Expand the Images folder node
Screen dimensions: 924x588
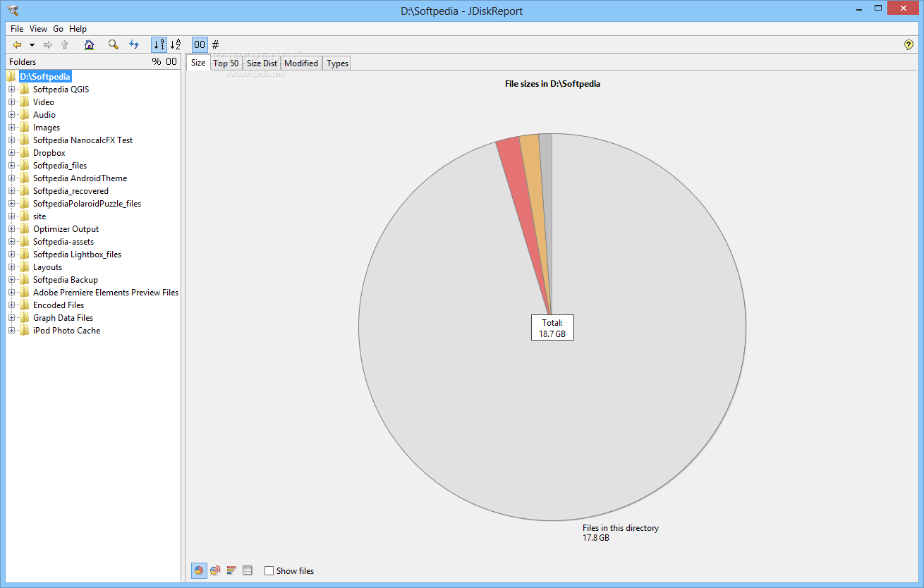(11, 128)
